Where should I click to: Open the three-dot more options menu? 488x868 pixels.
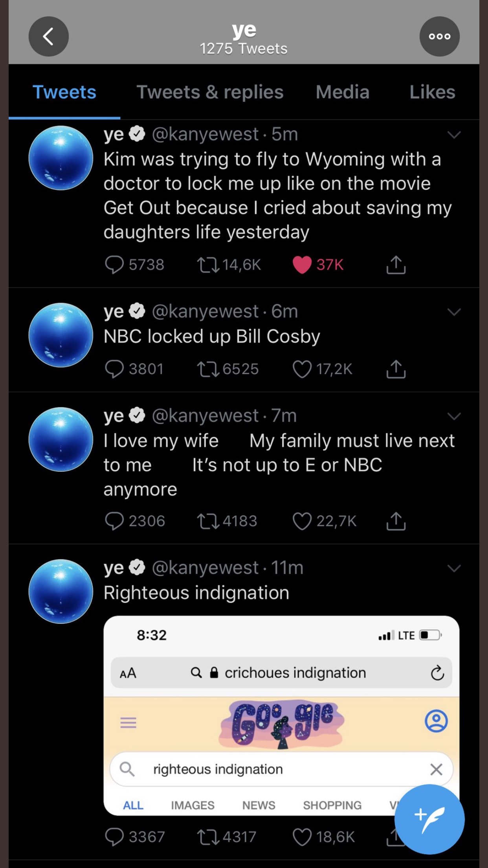coord(439,37)
